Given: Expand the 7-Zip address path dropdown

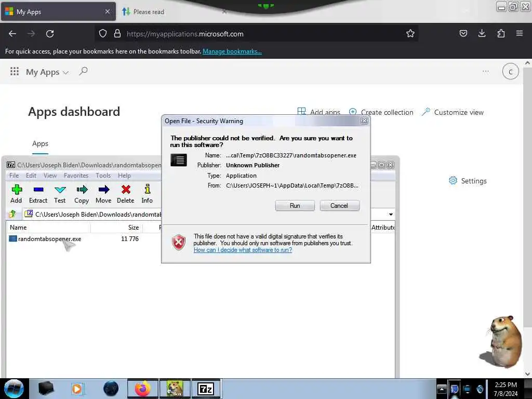Looking at the screenshot, I should 391,215.
